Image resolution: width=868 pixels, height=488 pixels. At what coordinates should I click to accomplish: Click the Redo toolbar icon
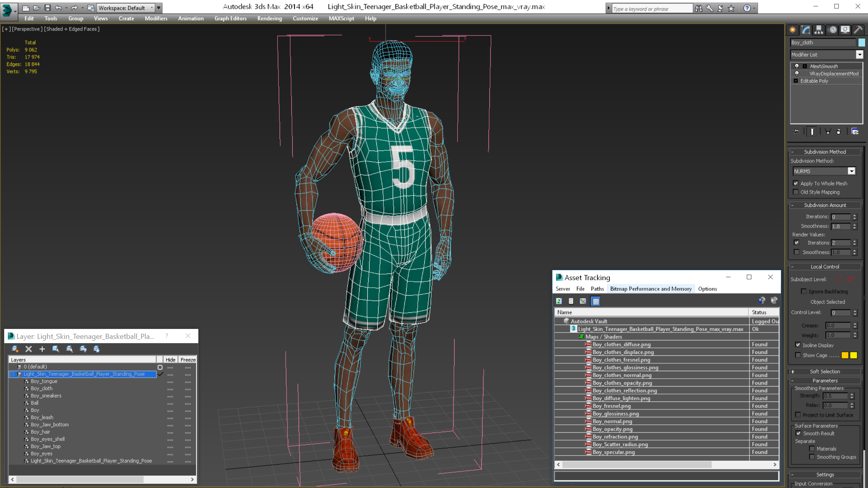tap(74, 8)
